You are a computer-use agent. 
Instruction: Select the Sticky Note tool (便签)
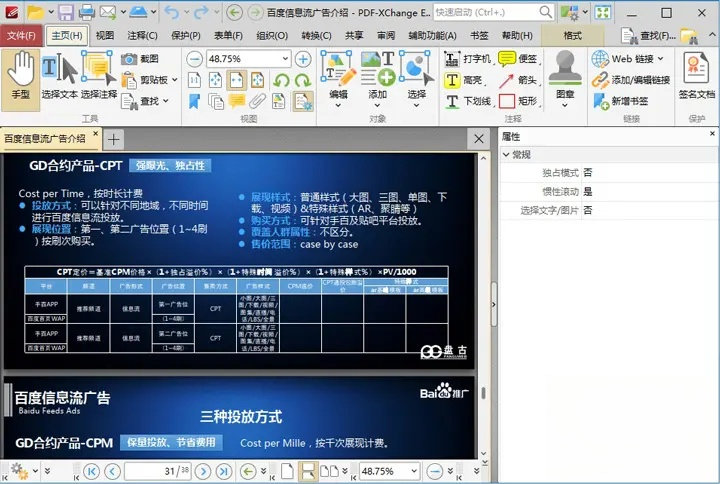tap(518, 59)
